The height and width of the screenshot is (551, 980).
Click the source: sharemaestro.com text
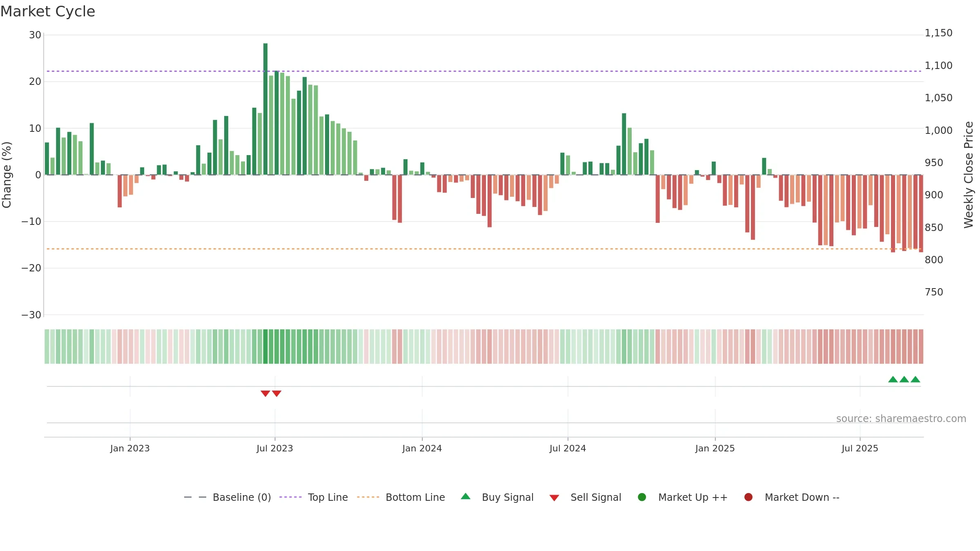click(901, 419)
